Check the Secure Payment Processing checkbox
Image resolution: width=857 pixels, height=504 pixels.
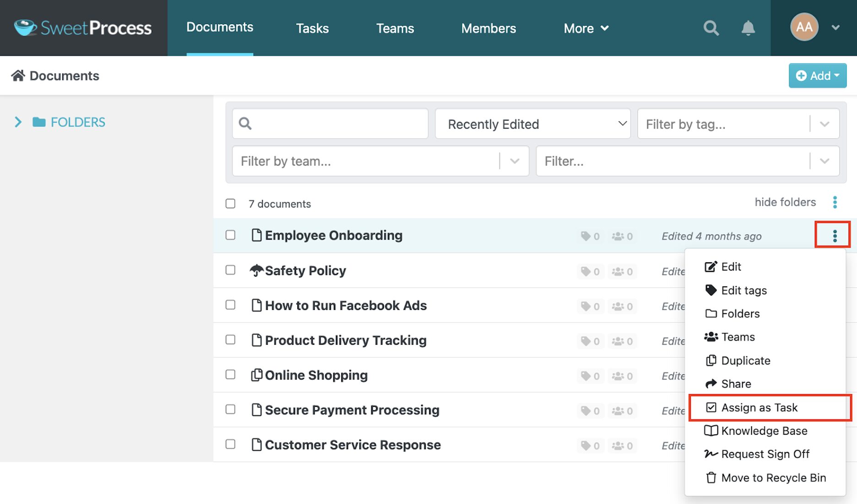point(230,409)
